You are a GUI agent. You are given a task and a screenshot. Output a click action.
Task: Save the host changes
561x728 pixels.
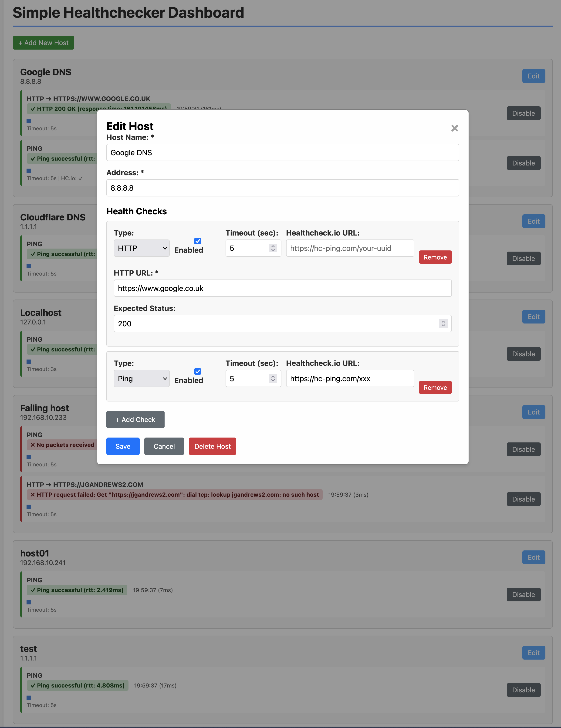click(123, 446)
